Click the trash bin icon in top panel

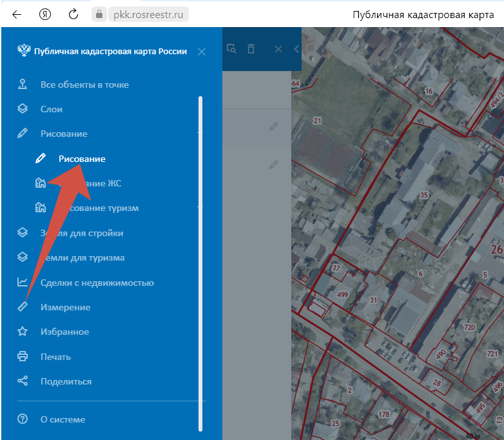coord(251,49)
